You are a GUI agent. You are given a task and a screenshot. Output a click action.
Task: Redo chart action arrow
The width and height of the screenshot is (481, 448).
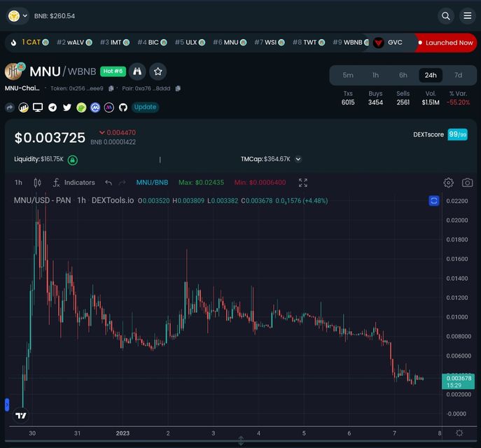pos(122,183)
